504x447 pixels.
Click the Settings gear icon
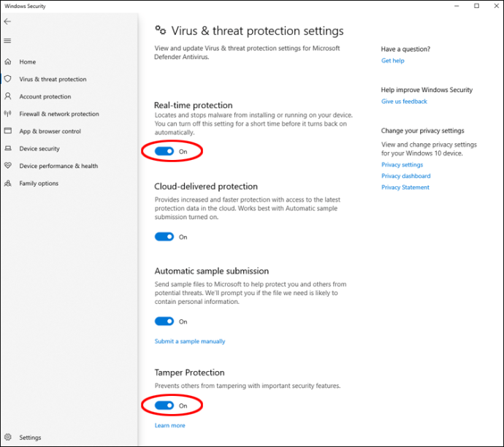point(7,438)
